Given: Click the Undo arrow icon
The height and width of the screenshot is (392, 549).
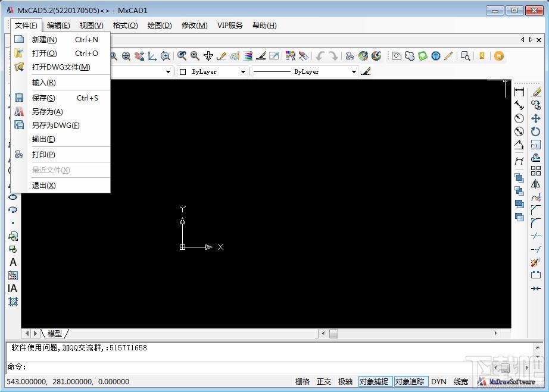Looking at the screenshot, I should click(x=320, y=56).
